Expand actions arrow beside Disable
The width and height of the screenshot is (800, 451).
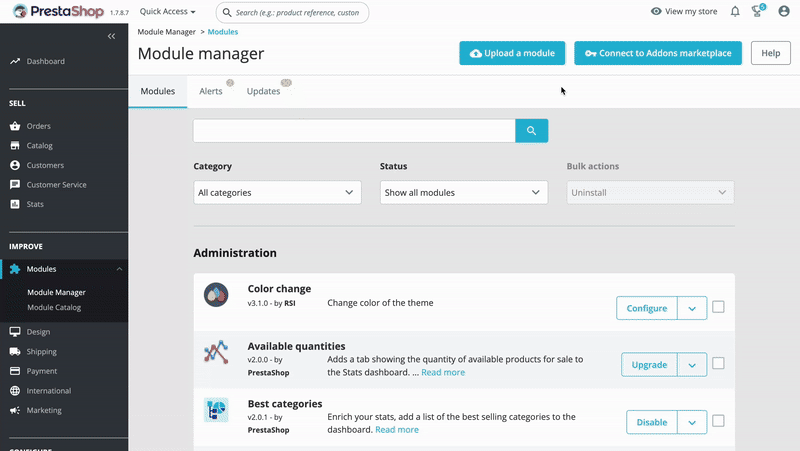coord(692,422)
